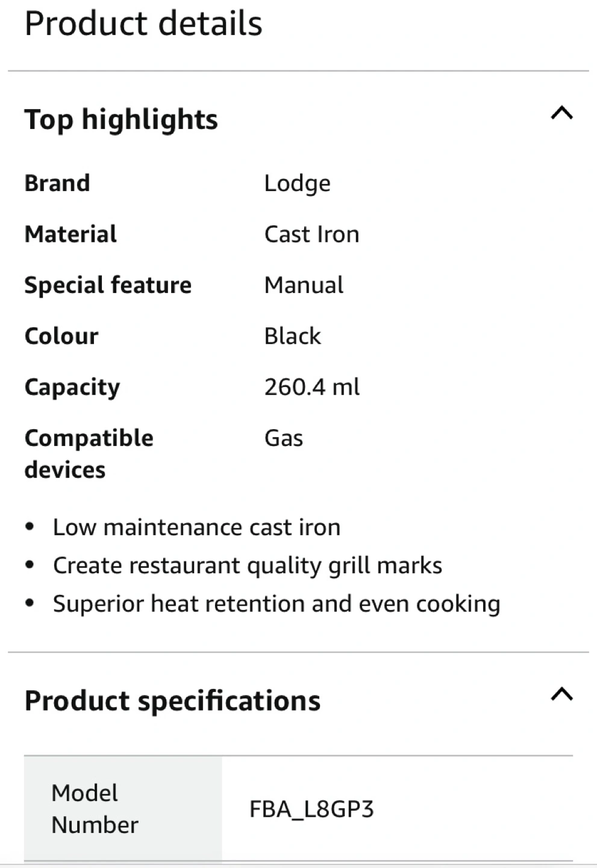Click the Compatible devices label
Viewport: 597px width, 868px height.
pos(89,453)
